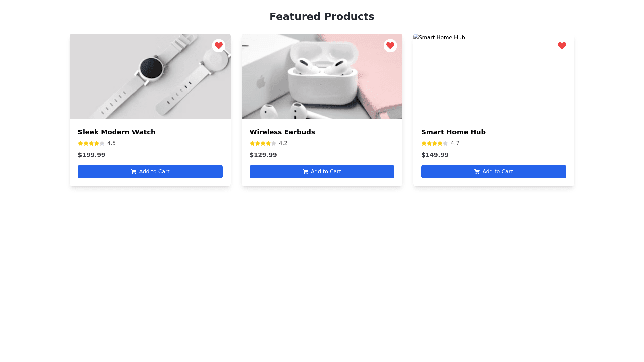This screenshot has height=362, width=644.
Task: Click the $199.99 price of the watch
Action: pos(92,155)
